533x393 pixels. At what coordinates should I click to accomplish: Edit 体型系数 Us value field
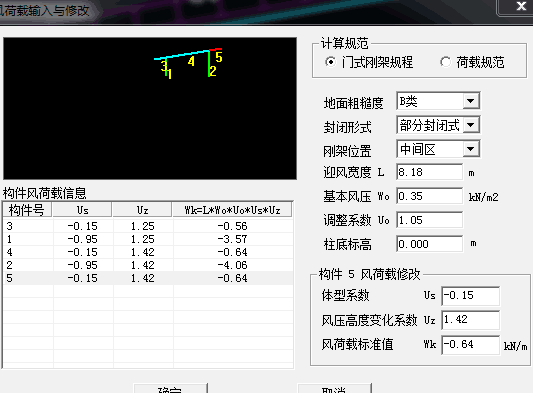click(x=471, y=296)
